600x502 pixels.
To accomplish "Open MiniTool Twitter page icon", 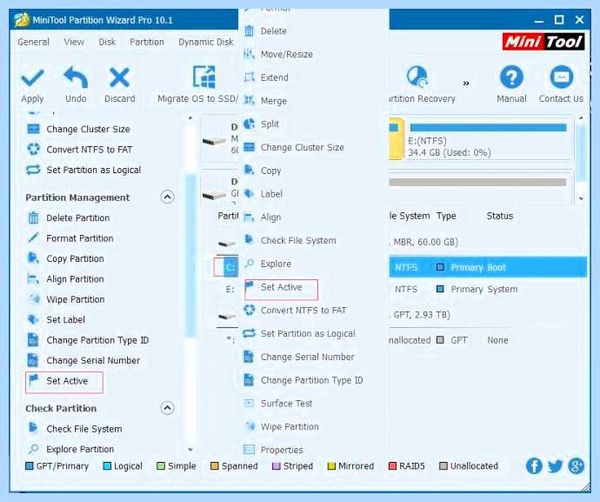I will [x=555, y=466].
